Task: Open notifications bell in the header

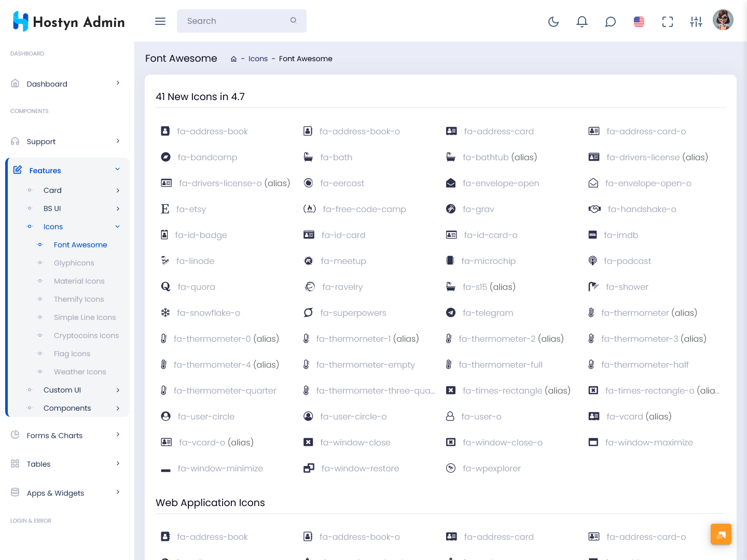Action: point(582,21)
